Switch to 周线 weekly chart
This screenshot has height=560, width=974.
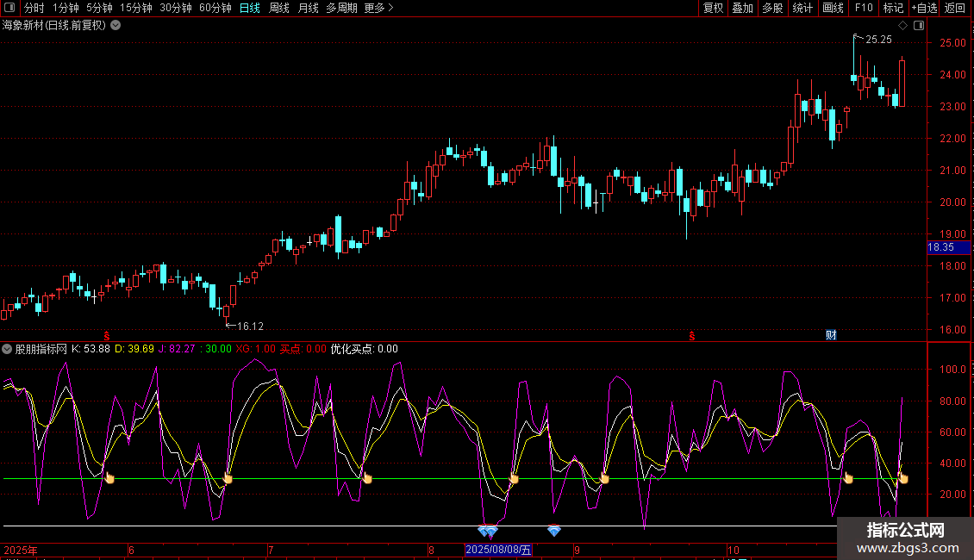click(279, 8)
